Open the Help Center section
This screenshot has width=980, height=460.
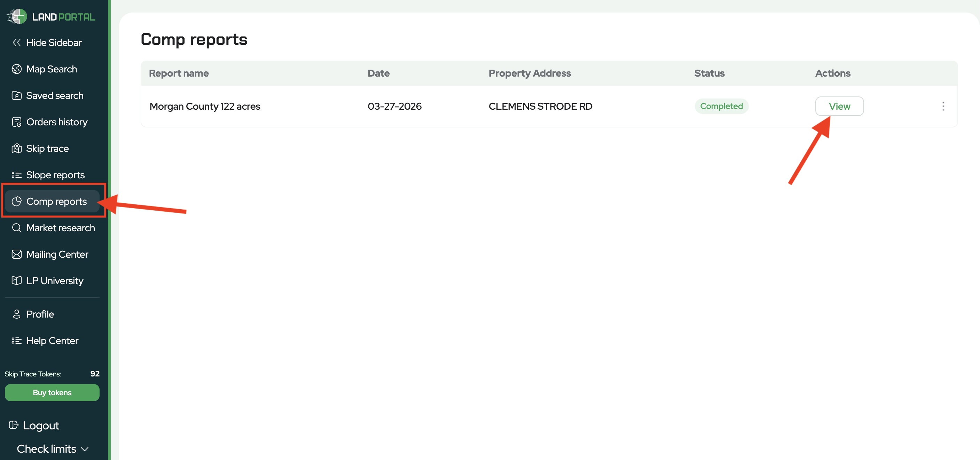52,341
